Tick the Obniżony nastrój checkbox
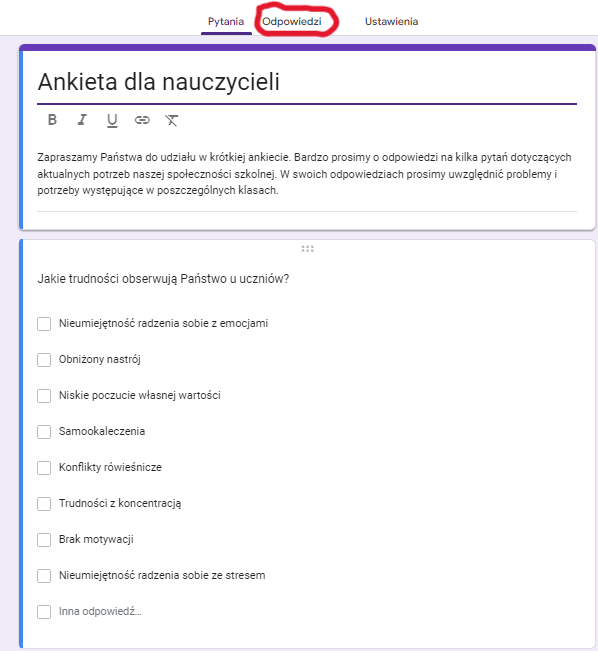This screenshot has width=598, height=651. point(44,360)
